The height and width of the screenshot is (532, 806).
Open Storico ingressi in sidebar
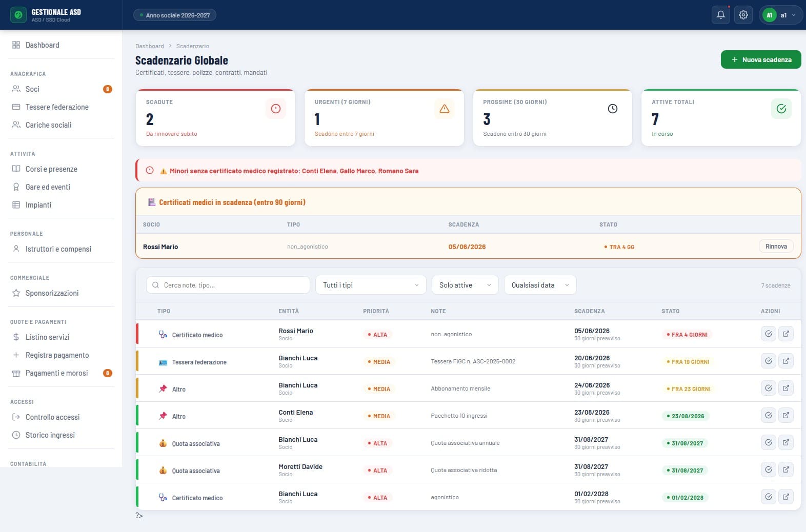click(x=62, y=435)
